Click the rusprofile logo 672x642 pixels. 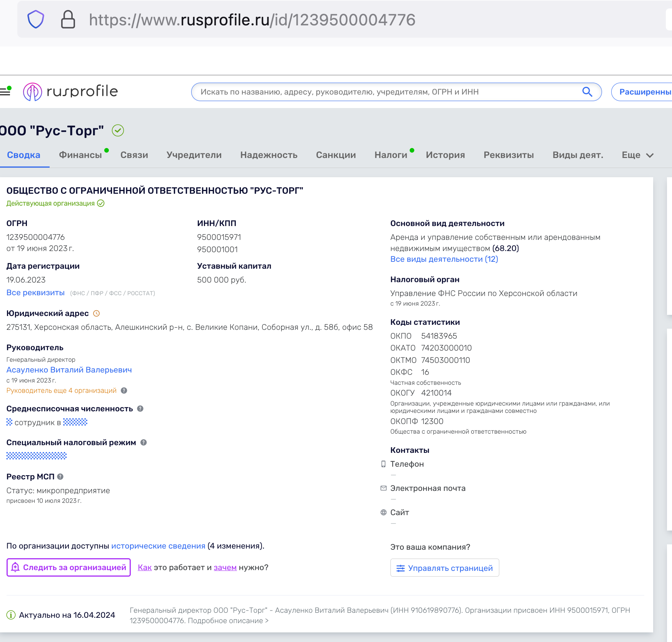pos(70,92)
